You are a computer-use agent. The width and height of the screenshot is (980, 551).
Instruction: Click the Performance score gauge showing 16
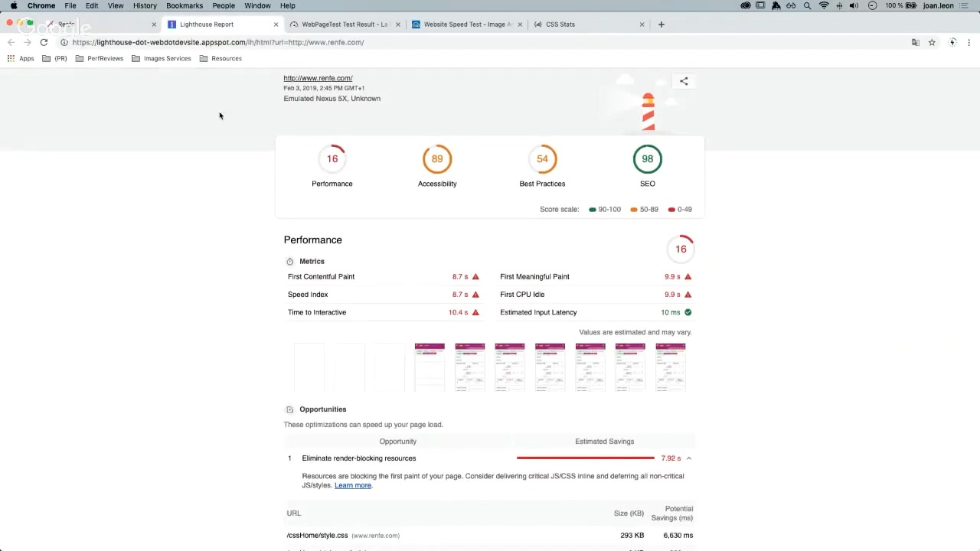pyautogui.click(x=332, y=159)
